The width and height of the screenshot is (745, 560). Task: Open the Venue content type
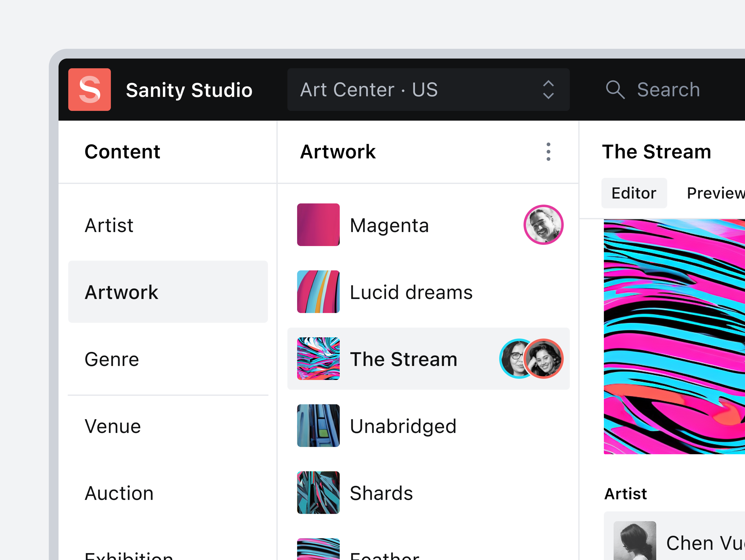(113, 426)
